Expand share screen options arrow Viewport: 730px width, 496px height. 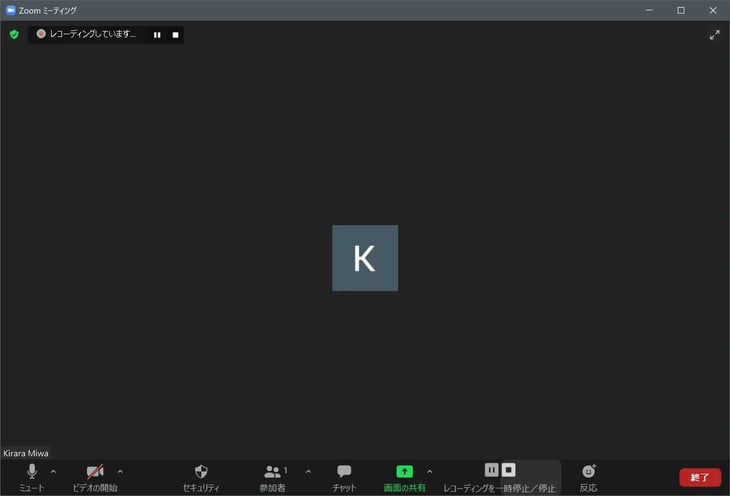pyautogui.click(x=430, y=471)
